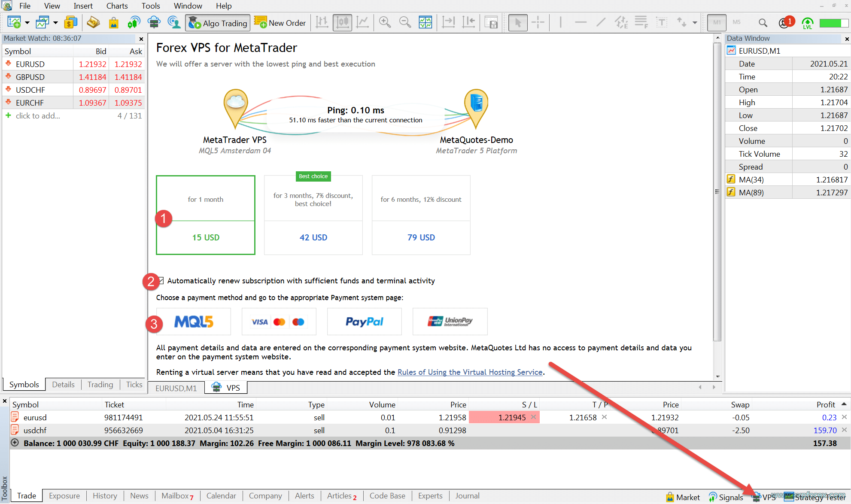Expand the new chart dropdown arrow
This screenshot has height=504, width=851.
pos(27,23)
